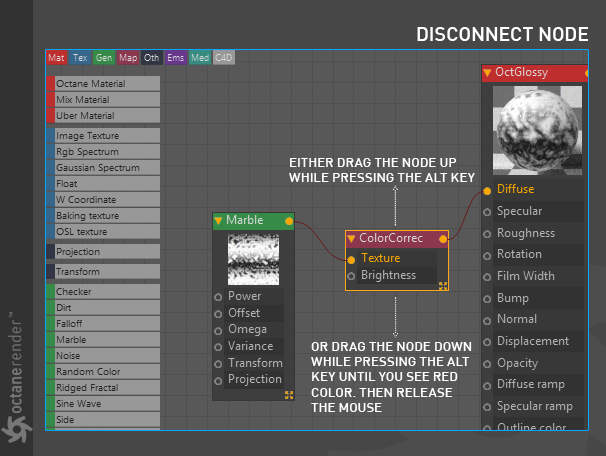Collapse the ColorCorrec node triangle

351,239
